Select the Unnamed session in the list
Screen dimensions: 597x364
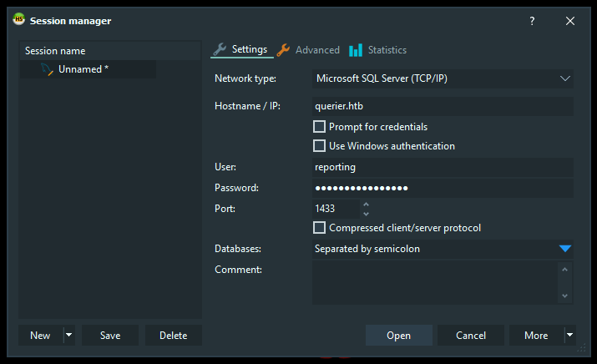pyautogui.click(x=83, y=69)
